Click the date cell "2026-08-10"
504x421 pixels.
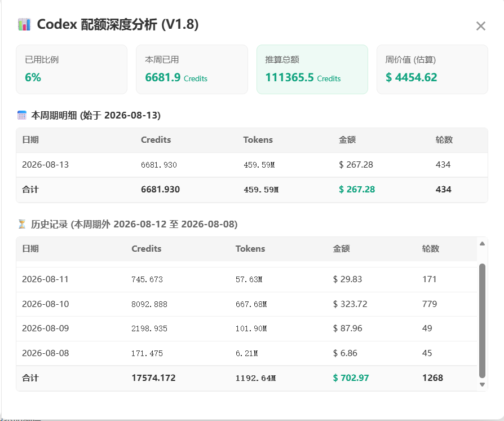(45, 304)
